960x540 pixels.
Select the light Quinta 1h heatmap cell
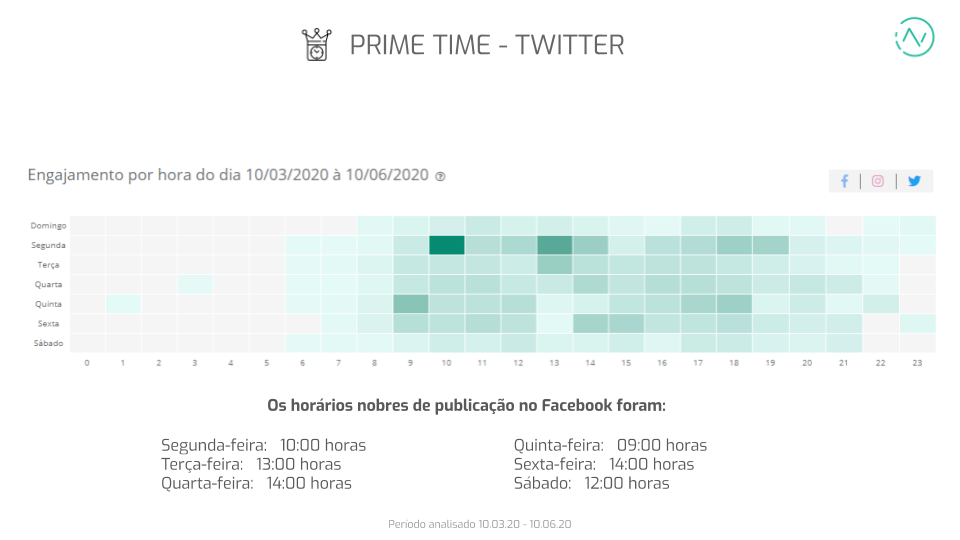click(123, 304)
